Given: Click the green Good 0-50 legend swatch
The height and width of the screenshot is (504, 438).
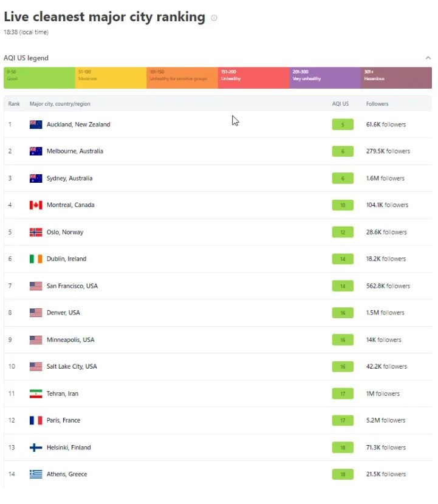Looking at the screenshot, I should point(39,78).
